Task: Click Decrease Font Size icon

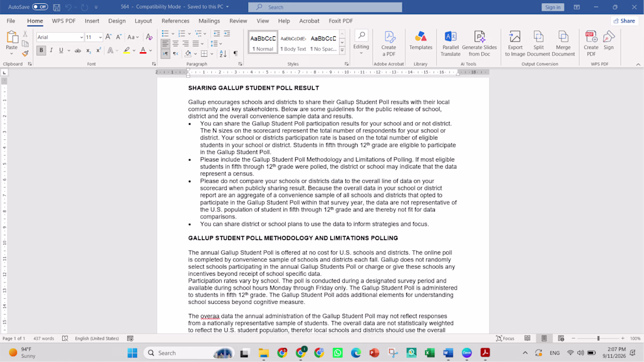Action: coord(119,37)
